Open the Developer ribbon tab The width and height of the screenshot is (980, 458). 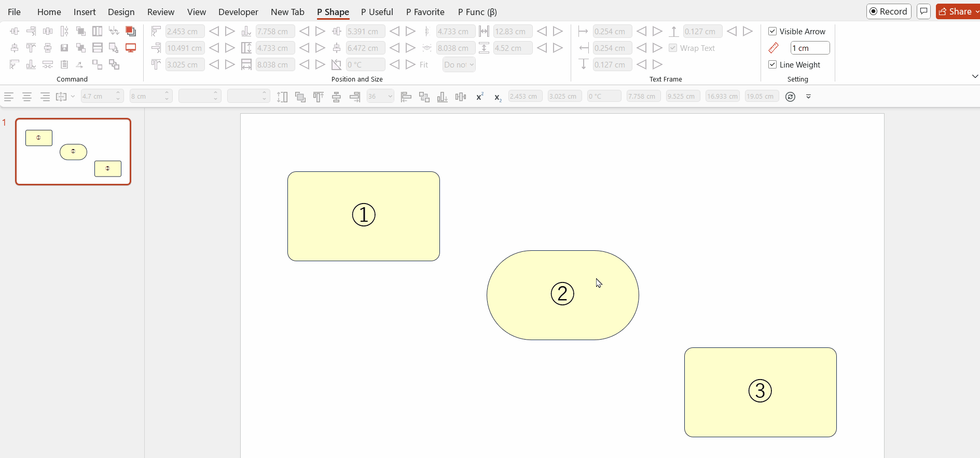[238, 11]
